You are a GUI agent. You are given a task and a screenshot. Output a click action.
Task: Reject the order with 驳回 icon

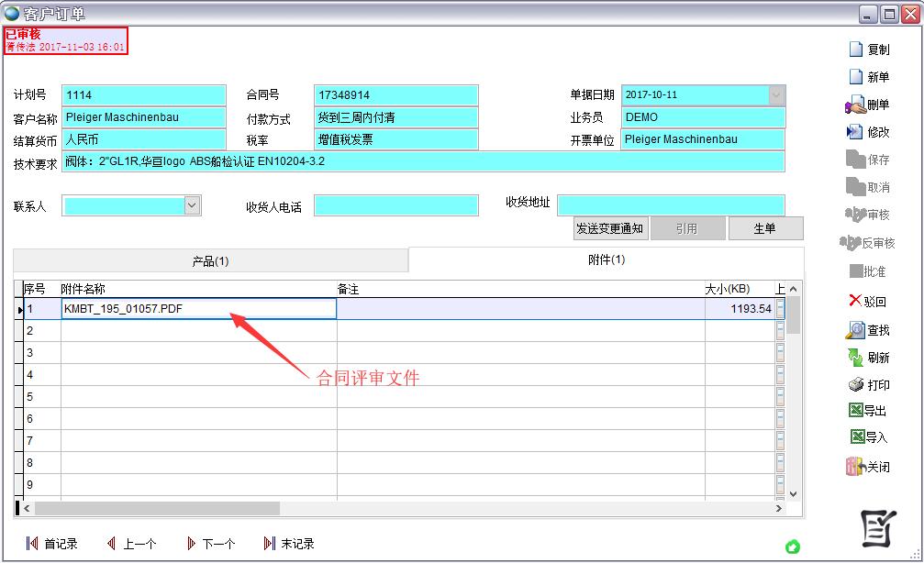(855, 301)
